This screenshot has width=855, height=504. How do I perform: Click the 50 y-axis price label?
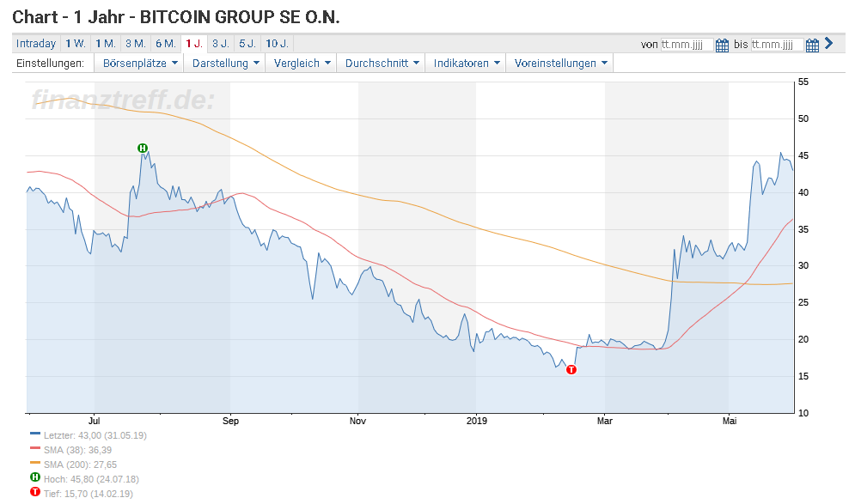803,118
